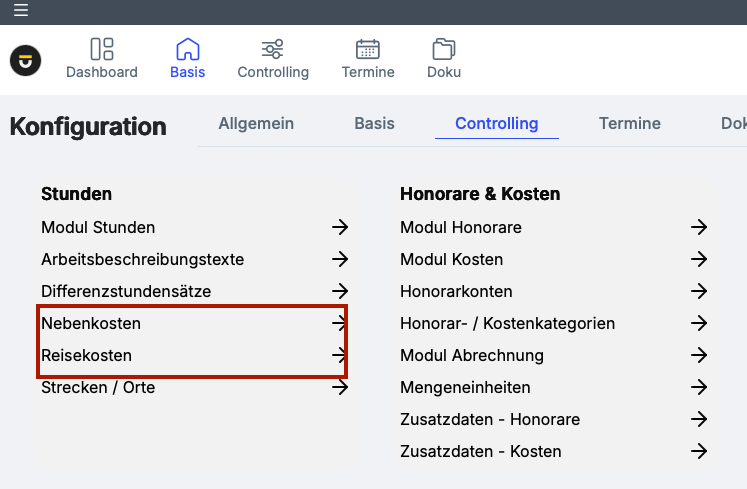
Task: Open the Dashboard icon in navigation
Action: [x=102, y=49]
